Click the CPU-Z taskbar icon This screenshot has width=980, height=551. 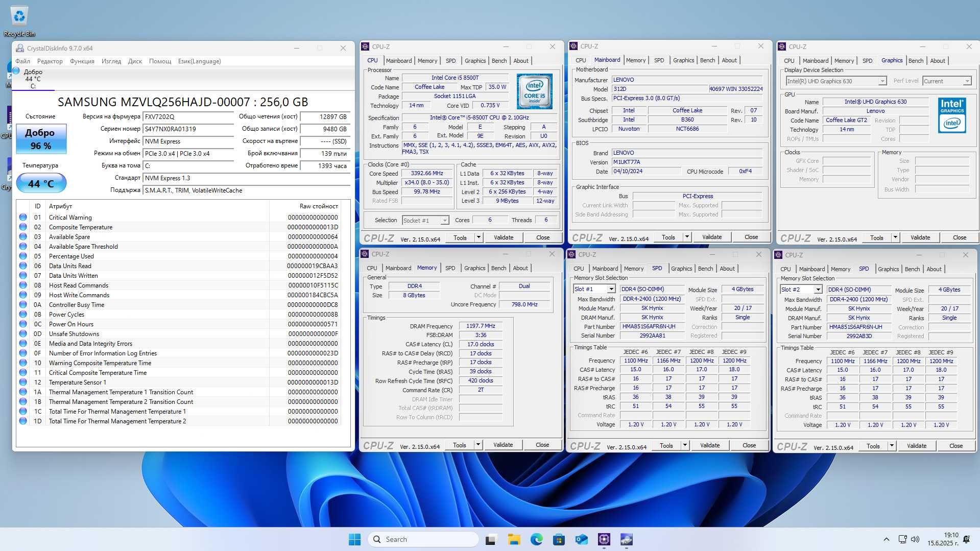coord(604,539)
